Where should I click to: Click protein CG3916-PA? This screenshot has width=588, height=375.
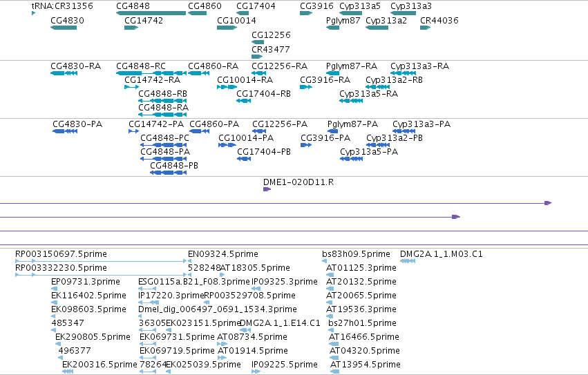coord(325,138)
